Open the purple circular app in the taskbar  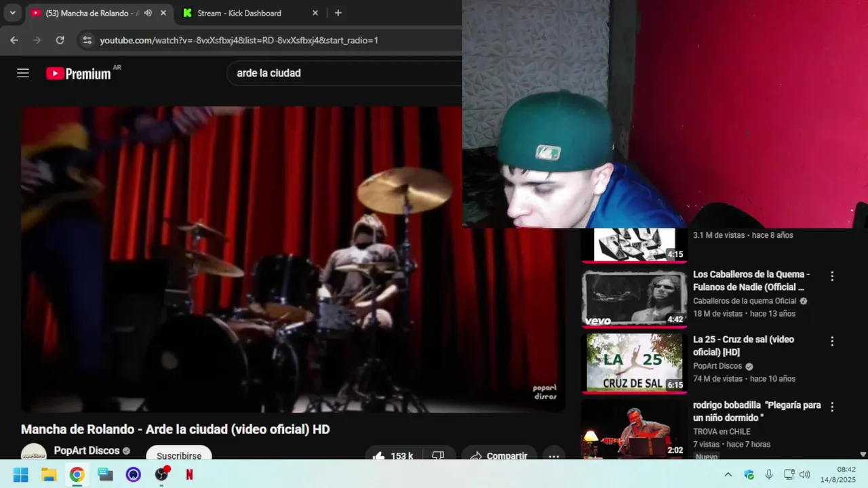133,474
